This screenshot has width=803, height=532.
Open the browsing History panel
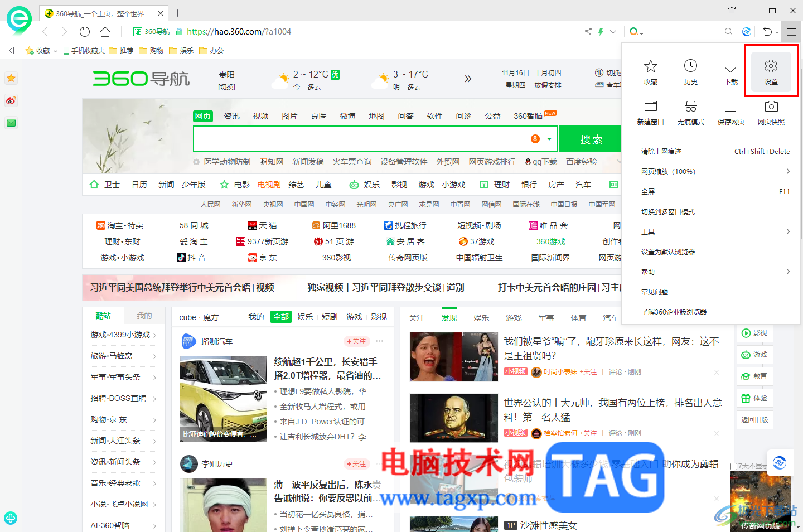[690, 71]
